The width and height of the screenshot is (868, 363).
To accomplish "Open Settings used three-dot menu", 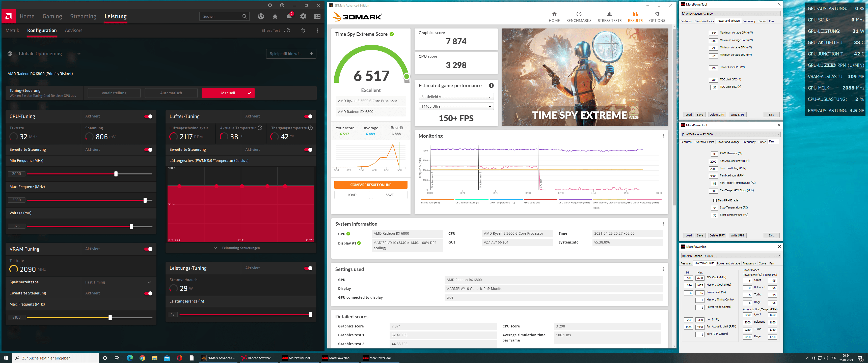I will pos(663,269).
